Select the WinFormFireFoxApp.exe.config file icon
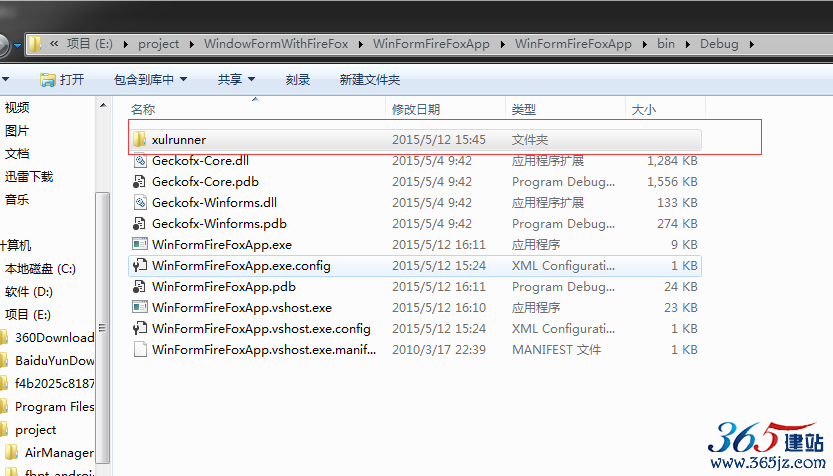Image resolution: width=833 pixels, height=476 pixels. (x=140, y=266)
